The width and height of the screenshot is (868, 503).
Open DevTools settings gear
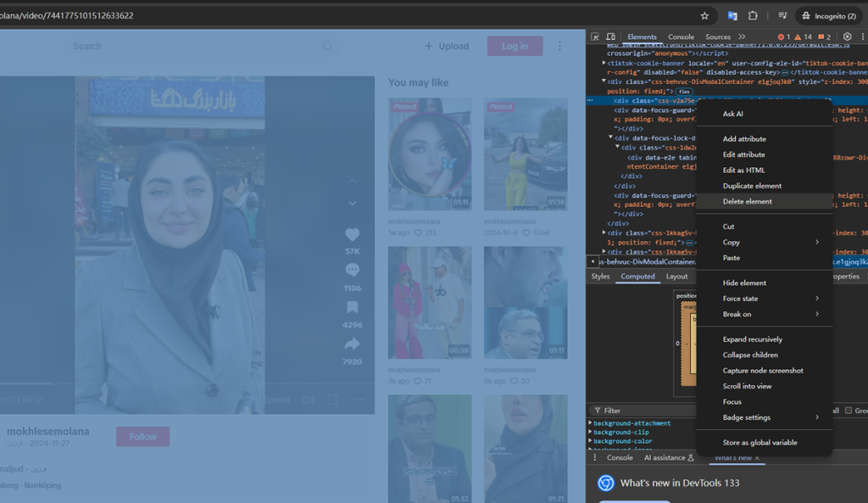[x=847, y=37]
